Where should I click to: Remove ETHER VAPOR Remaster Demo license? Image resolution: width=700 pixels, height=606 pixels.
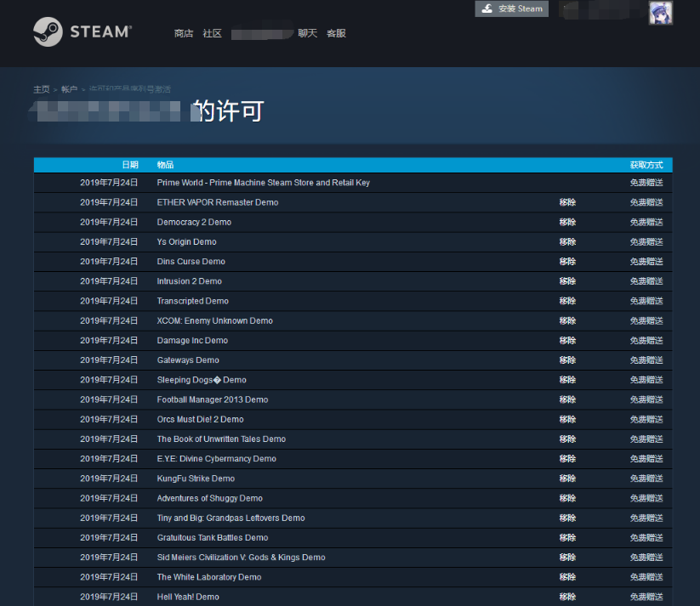tap(567, 202)
